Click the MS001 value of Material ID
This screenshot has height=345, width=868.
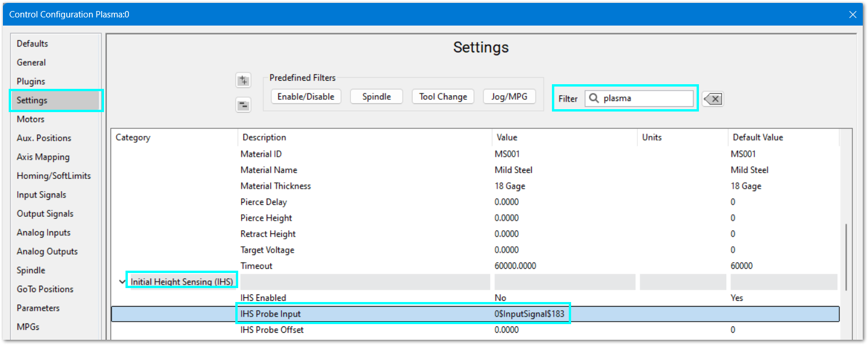(507, 154)
